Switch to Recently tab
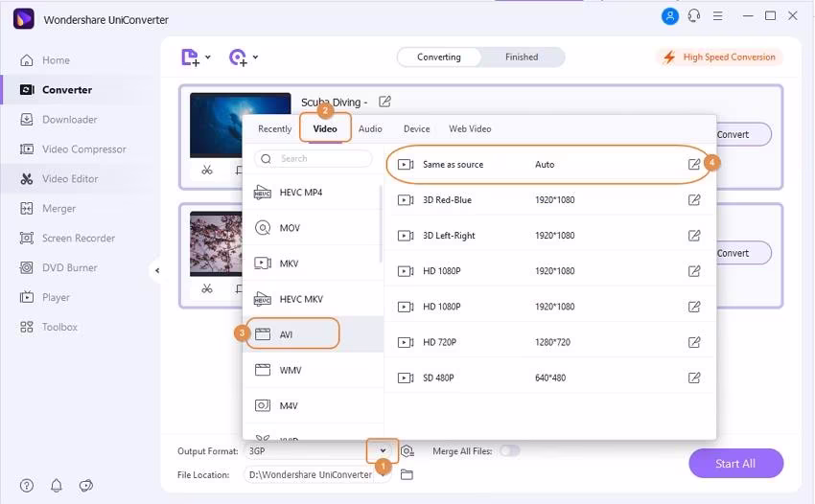Viewport: 815px width, 504px height. click(x=274, y=128)
